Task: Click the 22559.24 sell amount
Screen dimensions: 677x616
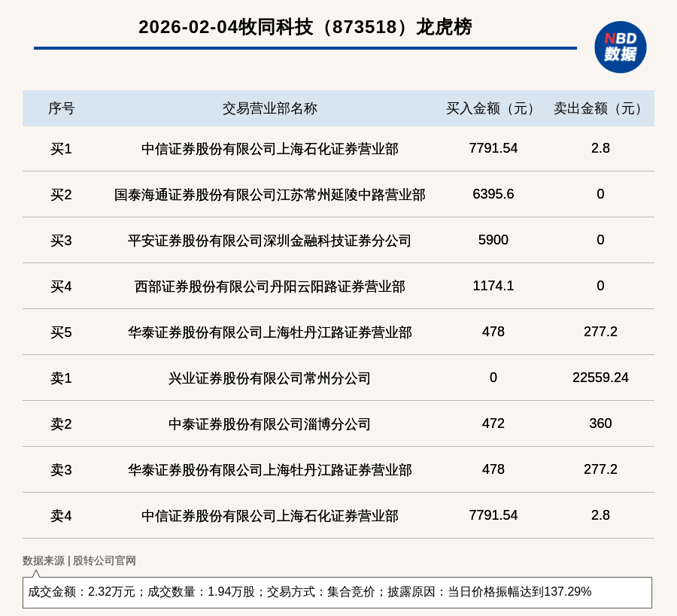Action: click(600, 378)
